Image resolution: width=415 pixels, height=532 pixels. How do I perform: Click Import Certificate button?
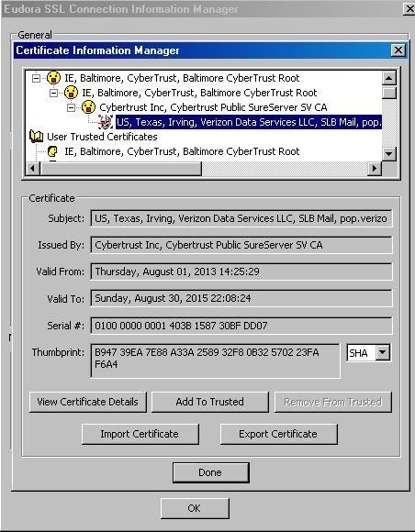[x=140, y=434]
